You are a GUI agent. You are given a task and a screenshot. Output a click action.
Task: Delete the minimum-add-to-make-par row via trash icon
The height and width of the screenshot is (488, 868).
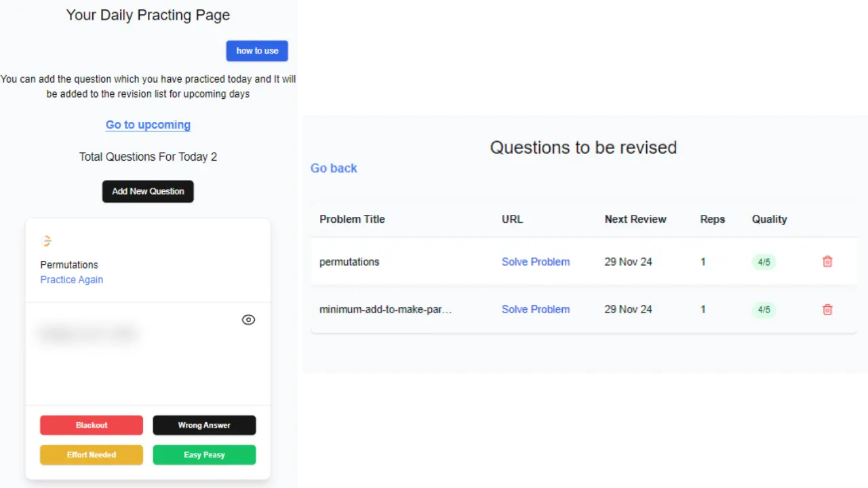click(827, 310)
